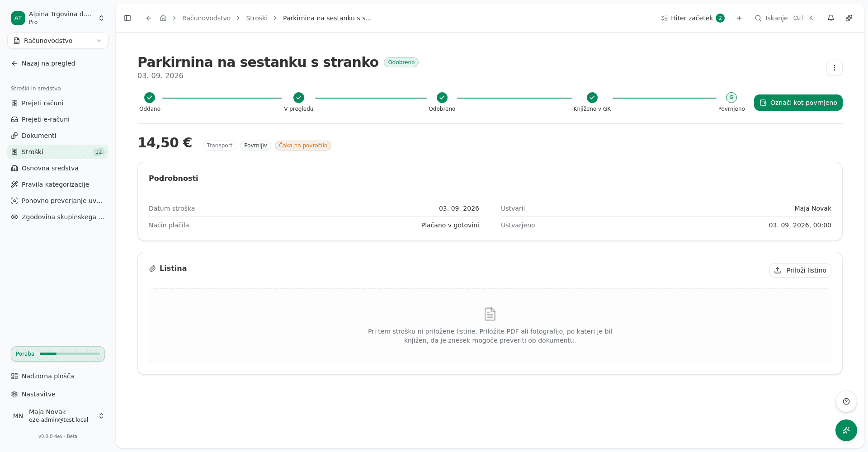Click the Čaka na povračilo badge
This screenshot has height=452, width=868.
303,146
